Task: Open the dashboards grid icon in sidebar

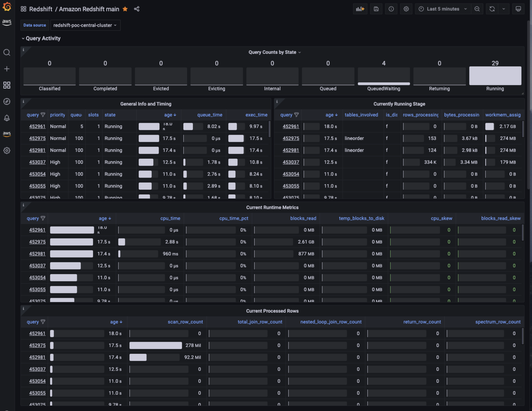Action: coord(7,85)
